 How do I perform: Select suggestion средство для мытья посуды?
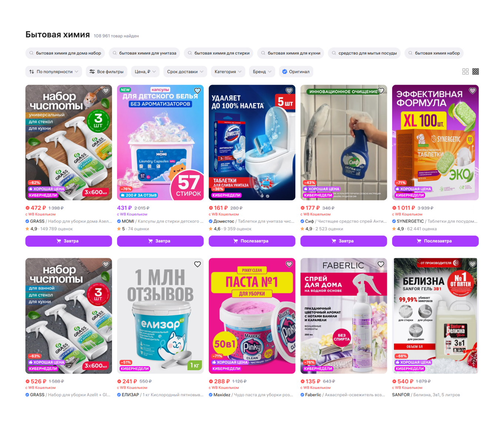(x=364, y=53)
